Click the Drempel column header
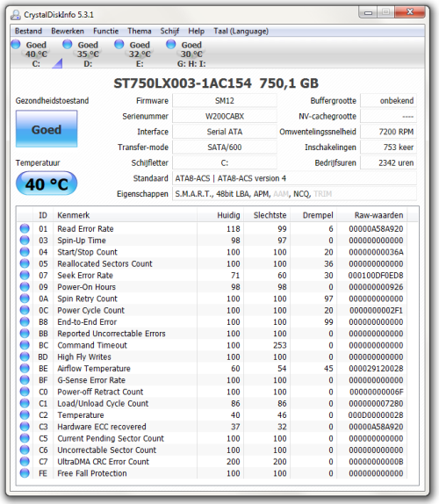 [x=313, y=215]
